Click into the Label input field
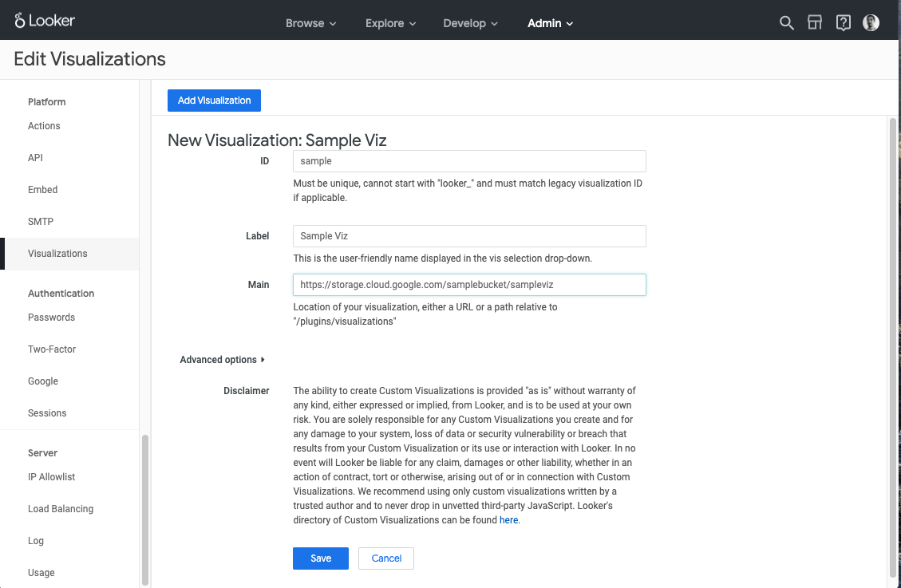Image resolution: width=901 pixels, height=588 pixels. tap(469, 236)
